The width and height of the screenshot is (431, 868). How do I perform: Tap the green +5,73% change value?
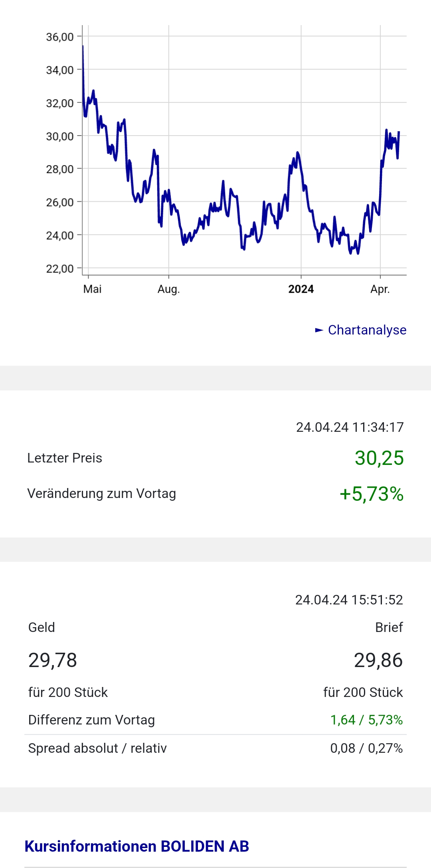point(372,494)
